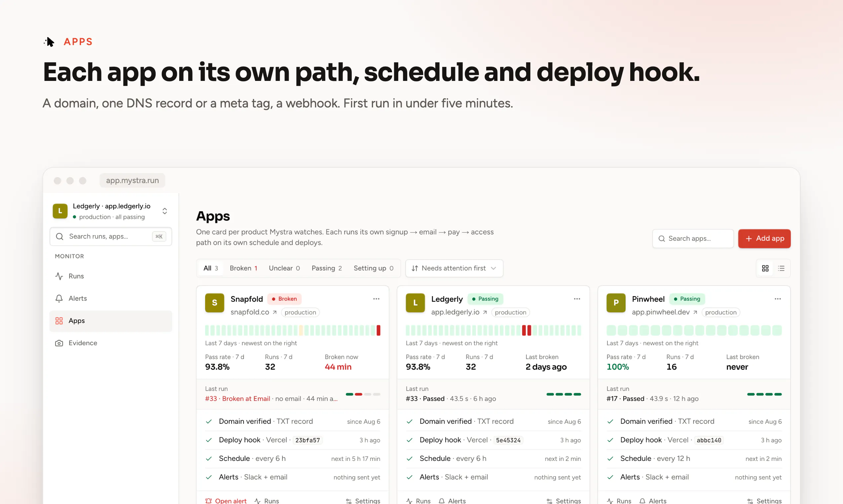This screenshot has width=843, height=504.
Task: Open Runs from the Snapfold card footer
Action: [x=267, y=501]
